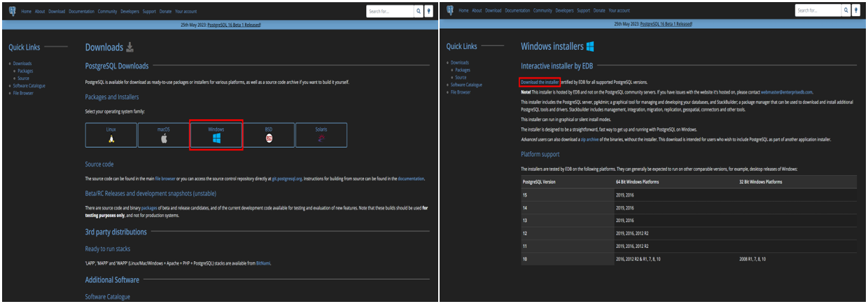The height and width of the screenshot is (304, 868).
Task: Open Software Catalogue quick link on Downloads page
Action: click(31, 85)
